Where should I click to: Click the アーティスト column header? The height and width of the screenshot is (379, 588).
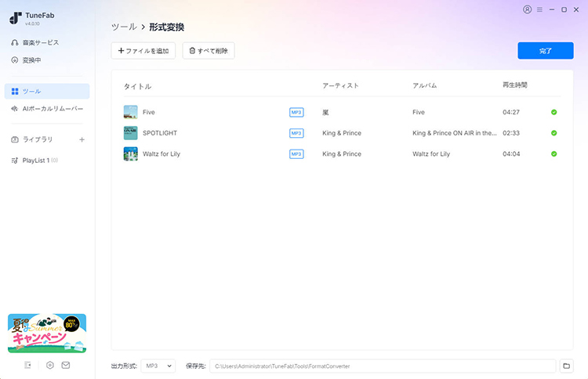point(340,86)
